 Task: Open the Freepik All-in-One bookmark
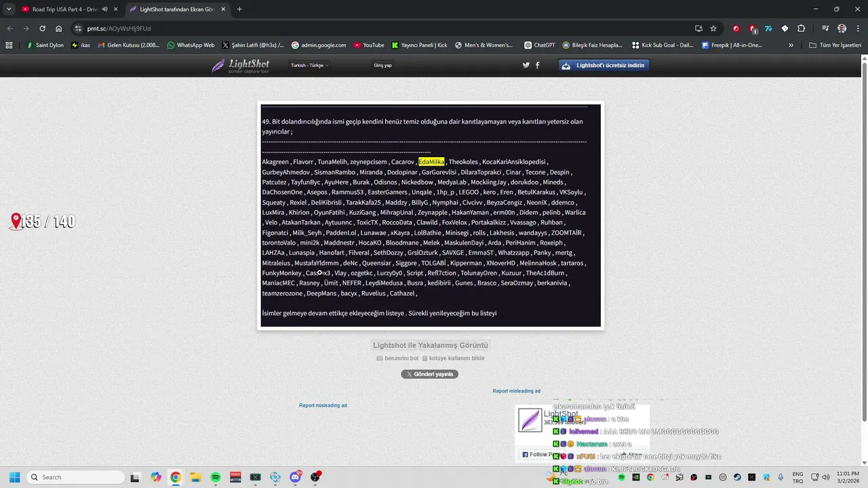pyautogui.click(x=732, y=45)
